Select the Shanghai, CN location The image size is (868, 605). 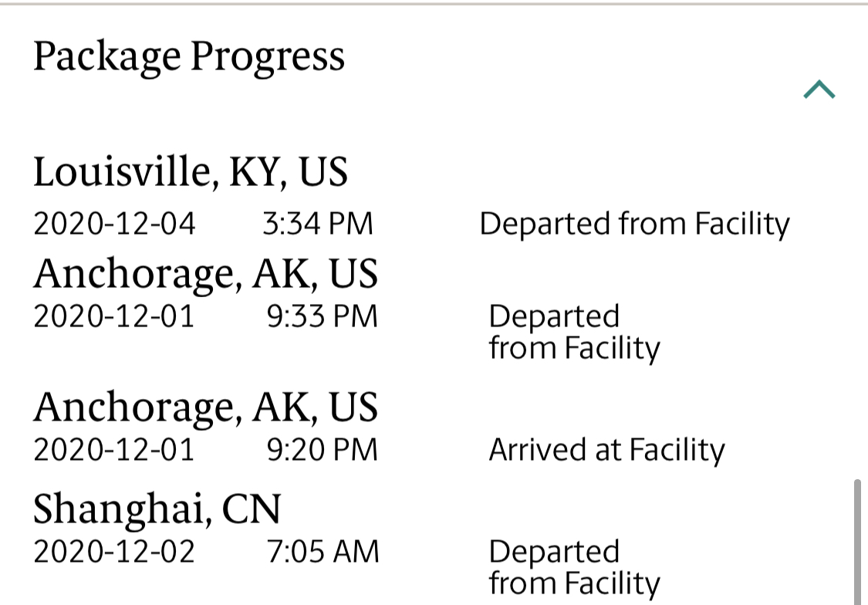pos(157,509)
